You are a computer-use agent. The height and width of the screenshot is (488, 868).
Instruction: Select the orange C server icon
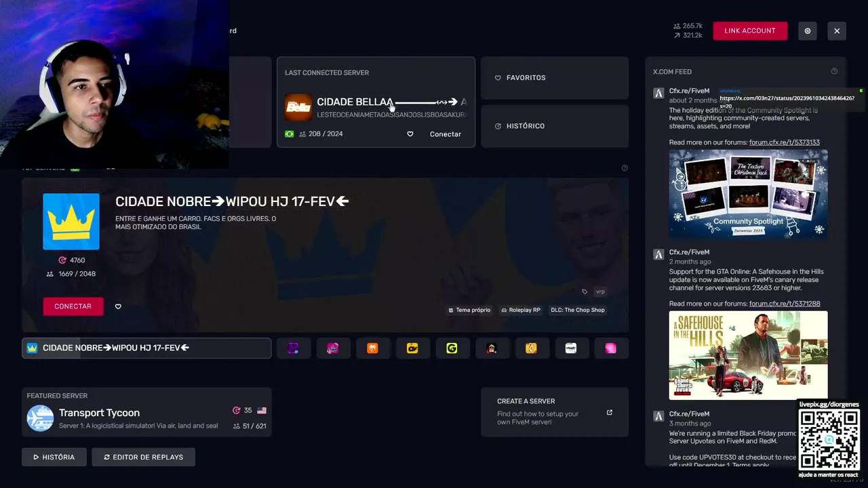click(532, 348)
